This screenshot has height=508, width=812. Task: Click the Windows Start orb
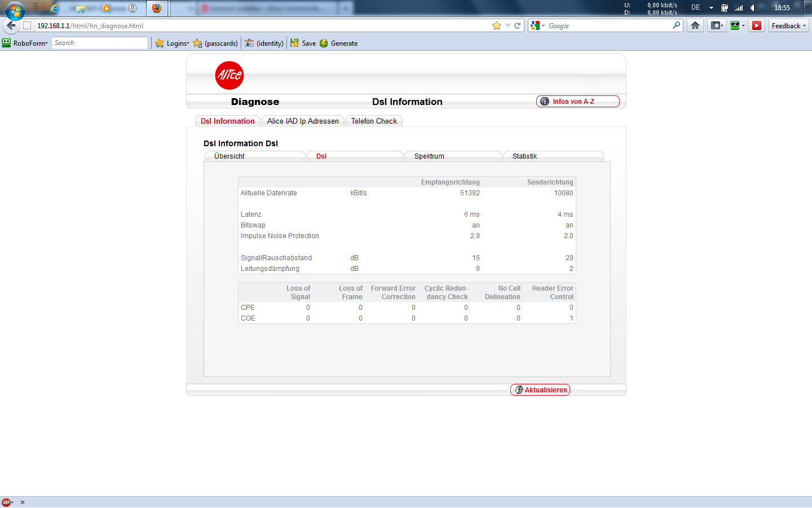(x=15, y=10)
